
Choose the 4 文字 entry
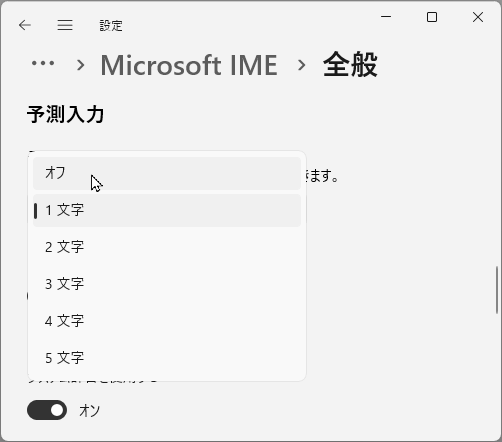tap(167, 321)
